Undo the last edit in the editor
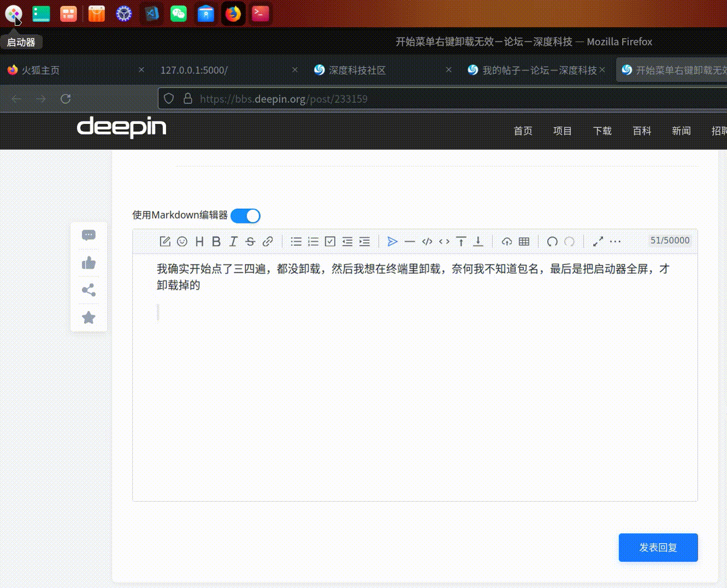727x588 pixels. coord(552,241)
